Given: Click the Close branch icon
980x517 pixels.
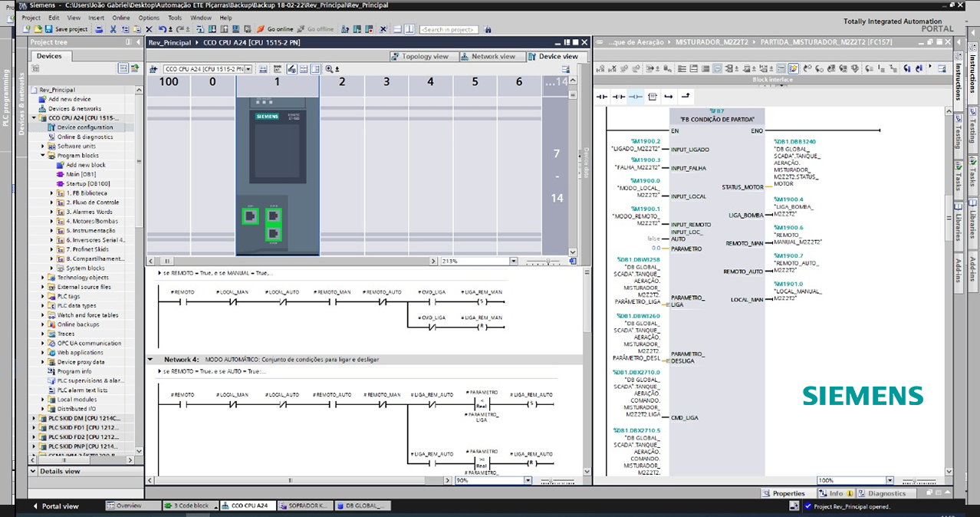Looking at the screenshot, I should pyautogui.click(x=686, y=97).
